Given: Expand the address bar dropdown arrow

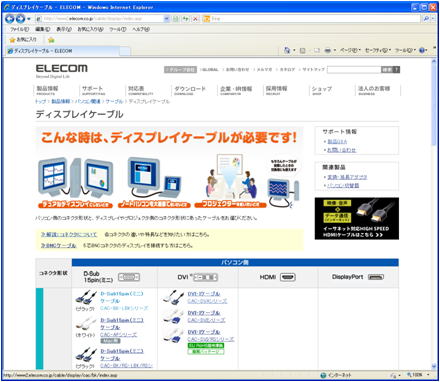Looking at the screenshot, I should [x=167, y=19].
